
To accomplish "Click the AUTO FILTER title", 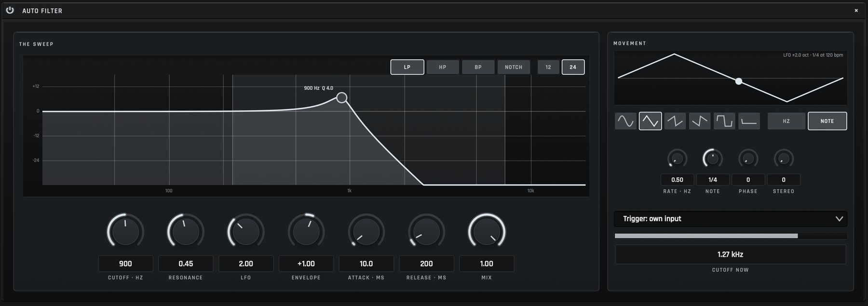I will (x=42, y=11).
